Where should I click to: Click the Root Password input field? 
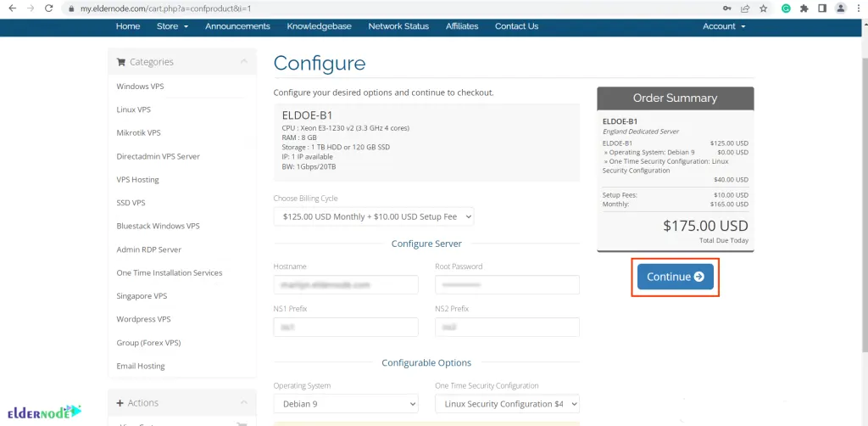point(507,285)
